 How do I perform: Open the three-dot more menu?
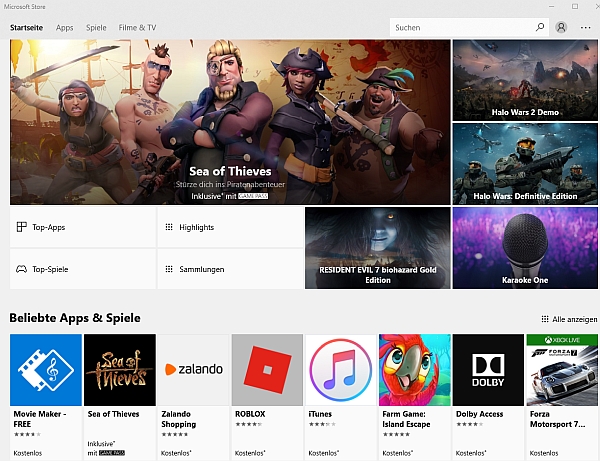585,28
